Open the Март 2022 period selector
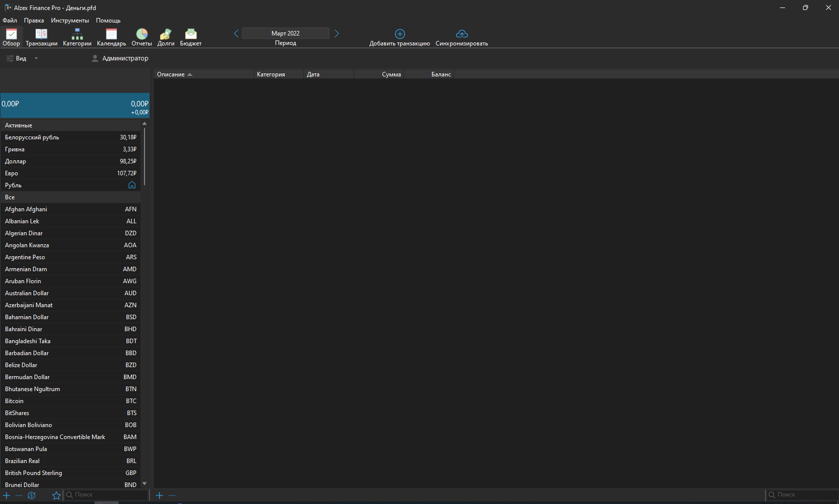 (x=285, y=33)
